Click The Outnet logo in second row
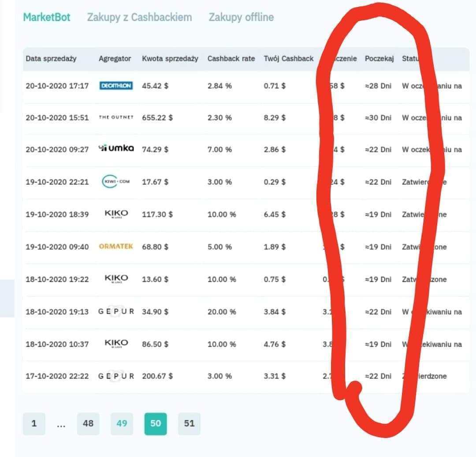The image size is (476, 457). coord(116,118)
